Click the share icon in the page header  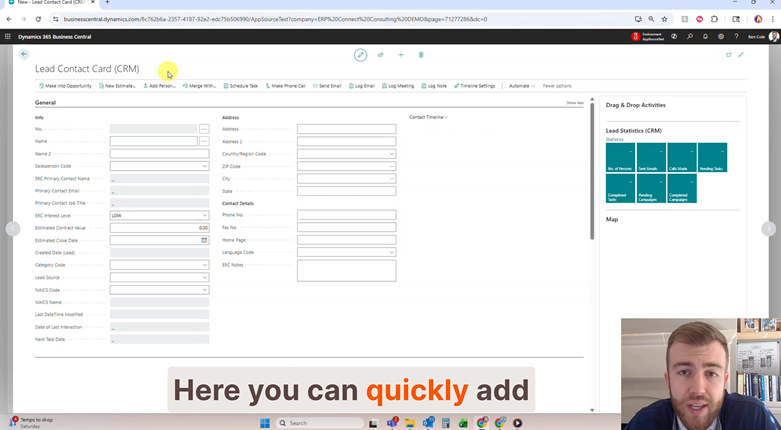381,55
